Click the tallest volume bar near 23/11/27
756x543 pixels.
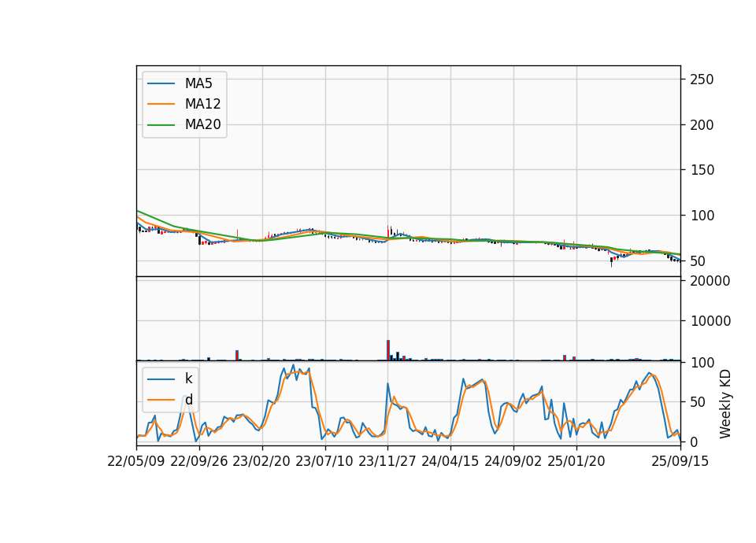coord(388,350)
